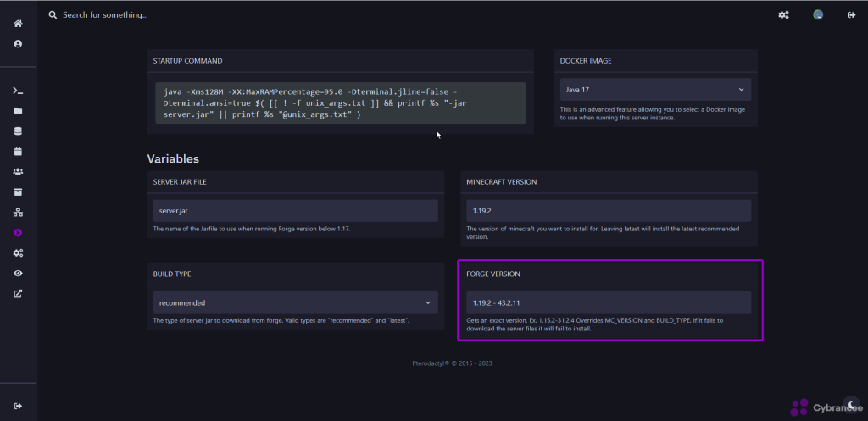Click the startup command text box
868x421 pixels.
[x=341, y=102]
